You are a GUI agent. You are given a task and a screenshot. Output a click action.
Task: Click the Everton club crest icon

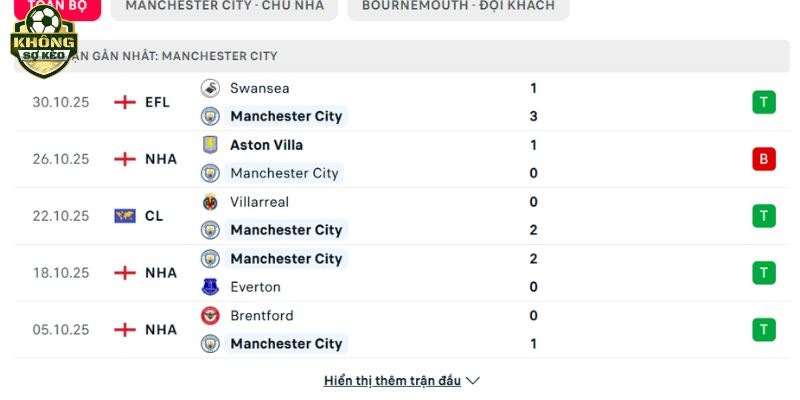pos(210,287)
